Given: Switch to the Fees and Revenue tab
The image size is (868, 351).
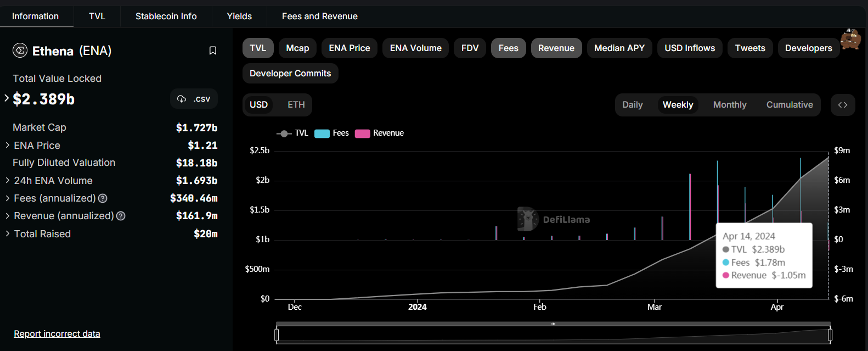Looking at the screenshot, I should pos(319,16).
